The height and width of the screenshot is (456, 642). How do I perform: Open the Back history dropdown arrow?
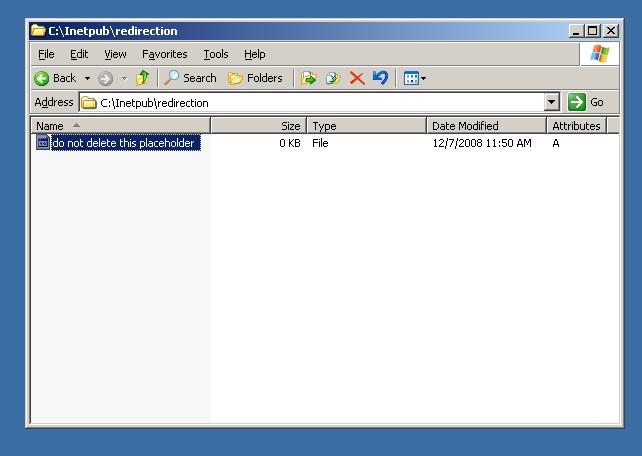87,78
